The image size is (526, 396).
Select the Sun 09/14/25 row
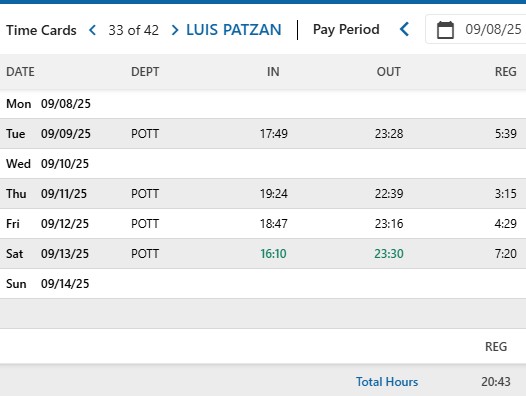tap(263, 284)
